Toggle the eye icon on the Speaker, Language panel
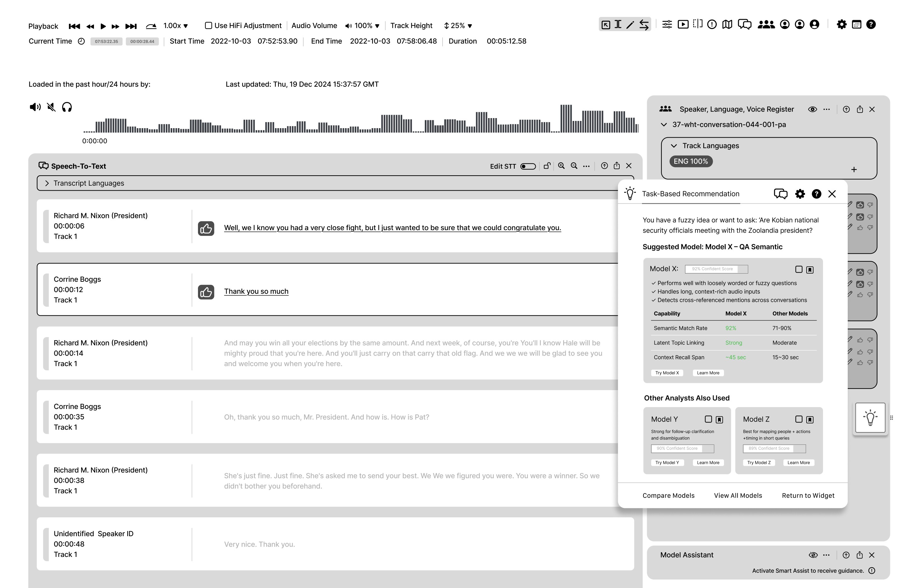The height and width of the screenshot is (588, 905). [x=812, y=110]
